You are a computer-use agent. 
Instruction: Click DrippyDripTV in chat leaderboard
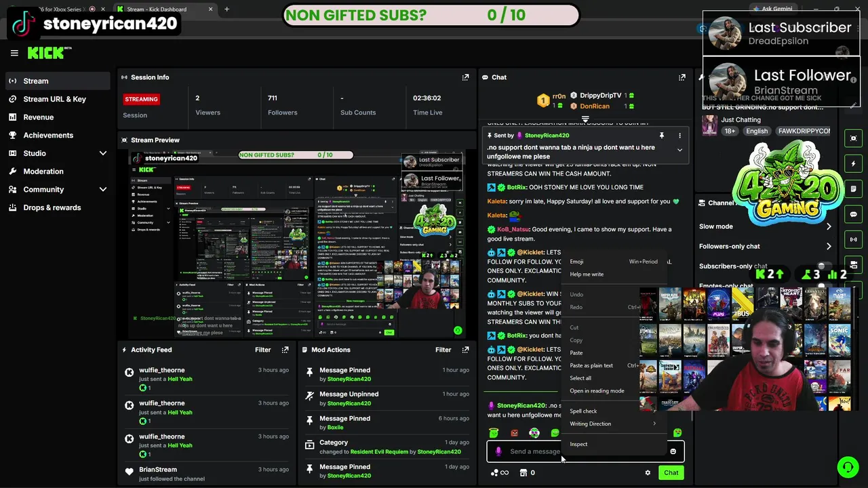[601, 96]
